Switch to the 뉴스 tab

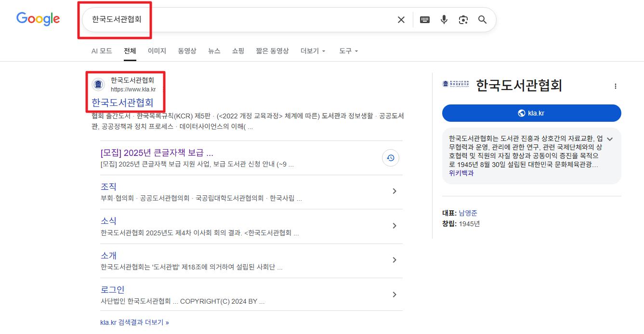(214, 51)
